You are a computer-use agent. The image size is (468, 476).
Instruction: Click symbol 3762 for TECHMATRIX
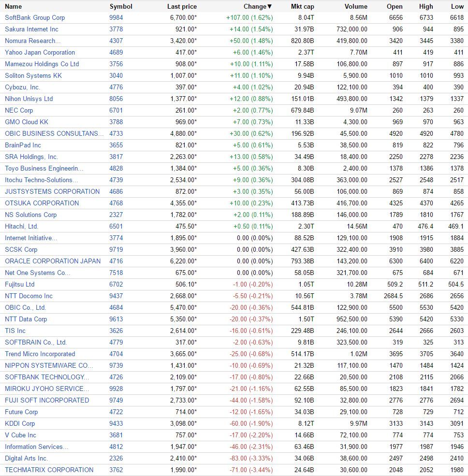point(117,470)
